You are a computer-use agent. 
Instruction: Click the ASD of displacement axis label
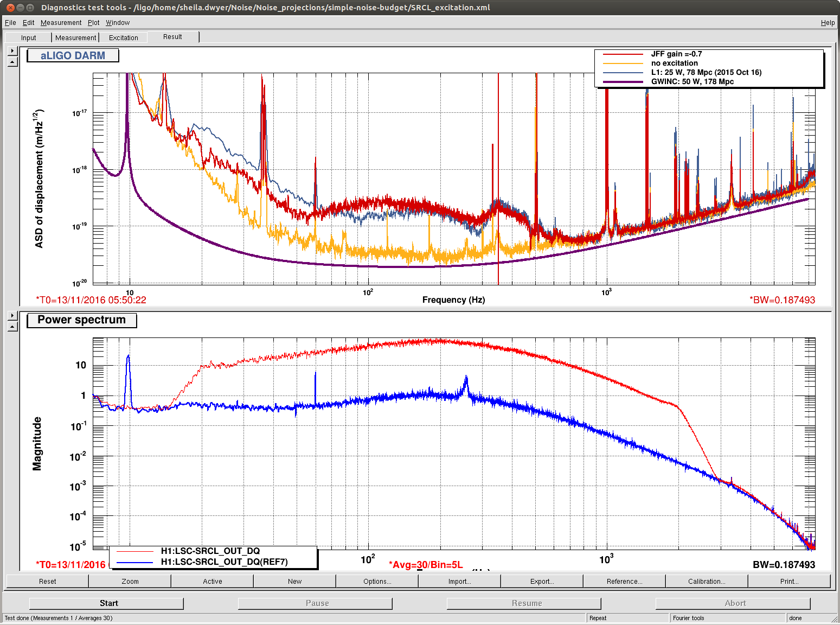coord(39,178)
